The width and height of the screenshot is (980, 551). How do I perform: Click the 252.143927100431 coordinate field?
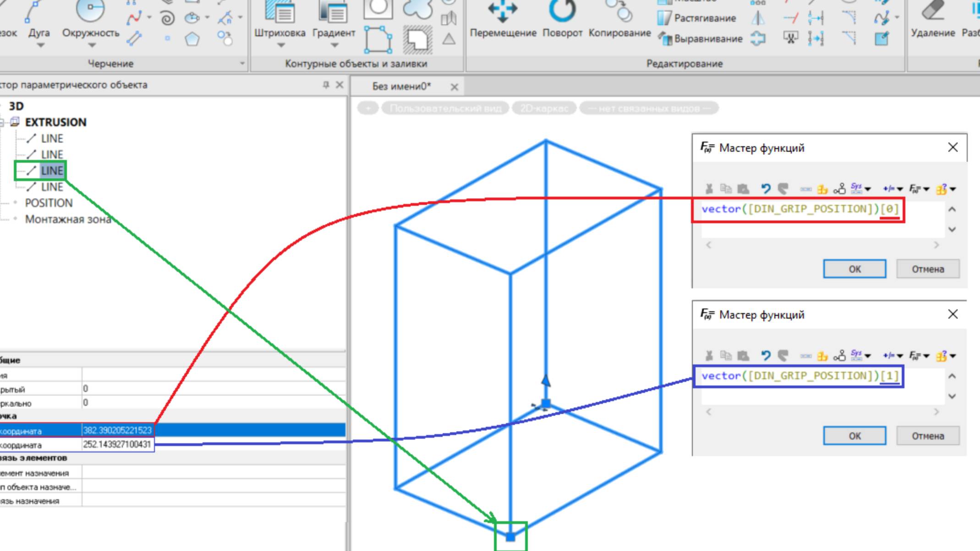(x=117, y=445)
